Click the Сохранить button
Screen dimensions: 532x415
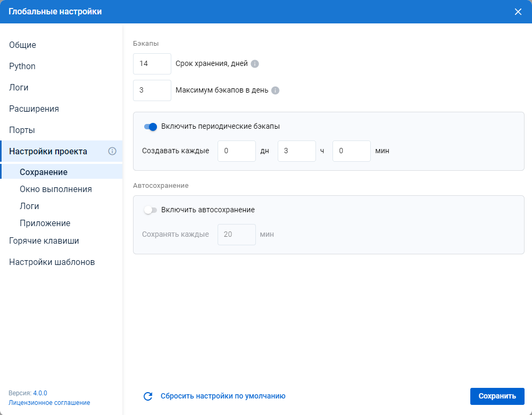point(497,396)
